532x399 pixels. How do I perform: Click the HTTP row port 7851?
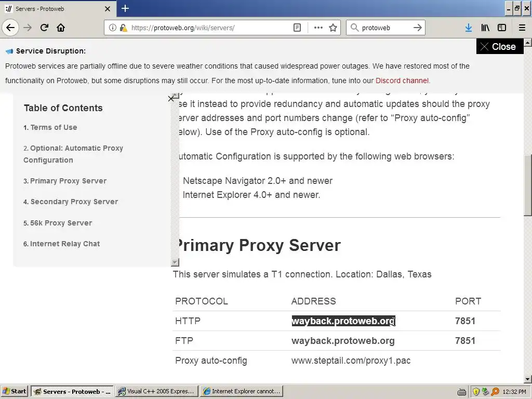point(465,321)
